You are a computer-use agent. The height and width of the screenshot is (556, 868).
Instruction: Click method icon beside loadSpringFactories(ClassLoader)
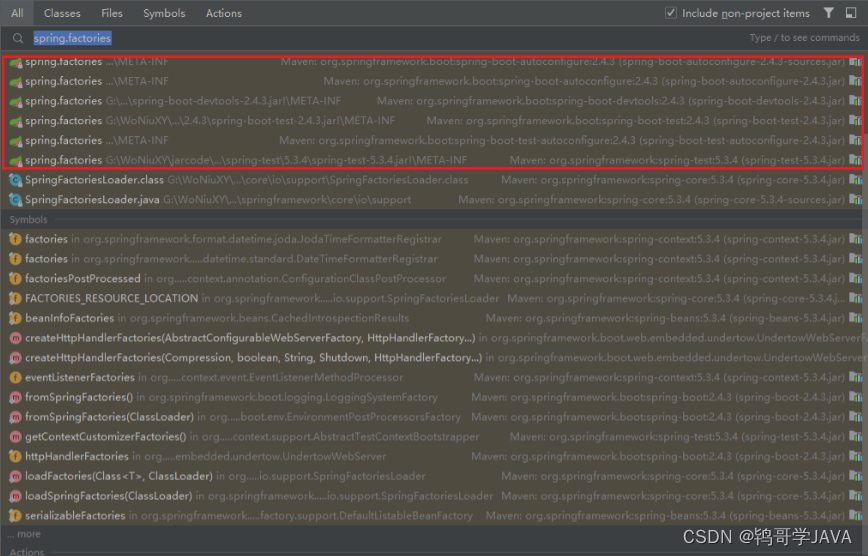16,496
